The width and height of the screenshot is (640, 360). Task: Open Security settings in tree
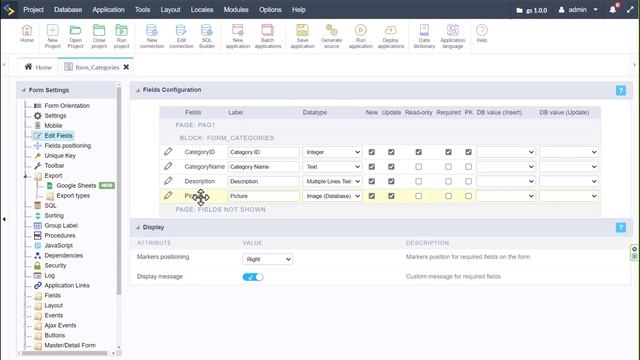pyautogui.click(x=55, y=266)
